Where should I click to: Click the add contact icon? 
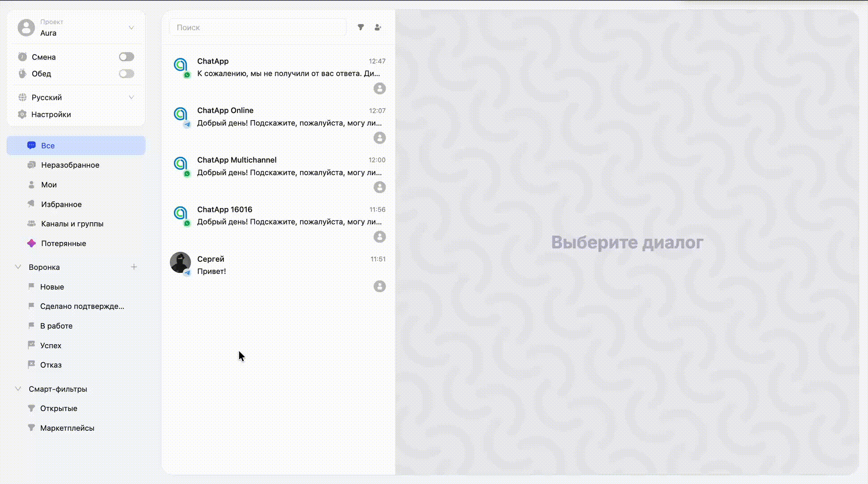point(378,27)
